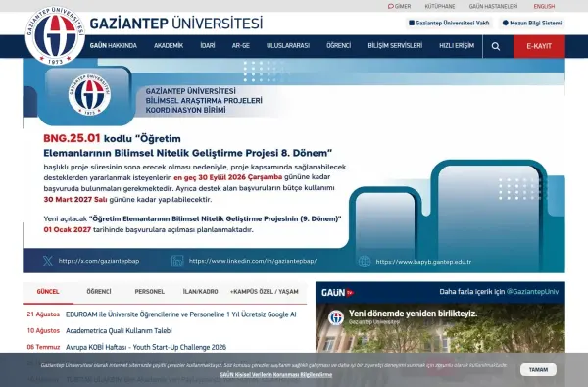Select the ÖĞRENCİ news tab
This screenshot has height=387, width=588.
99,292
